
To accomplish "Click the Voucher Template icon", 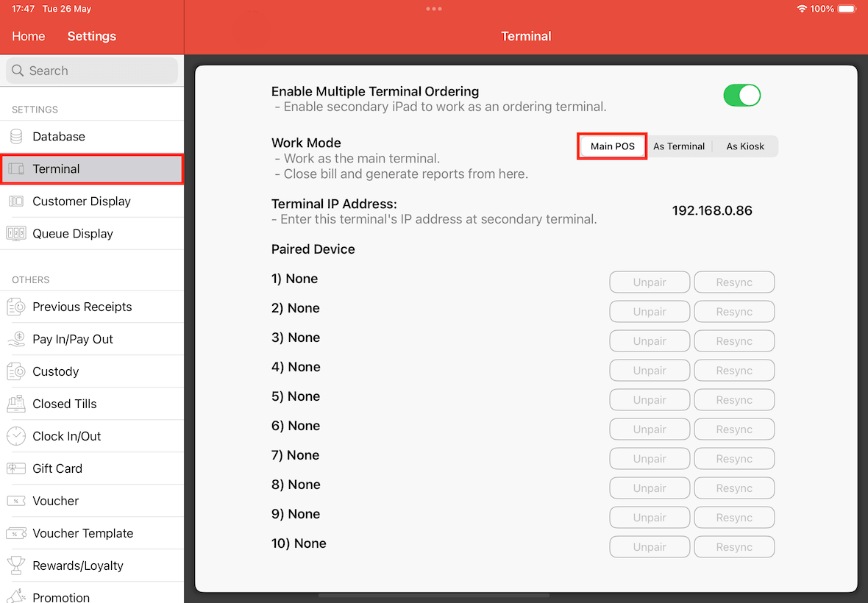I will tap(16, 533).
